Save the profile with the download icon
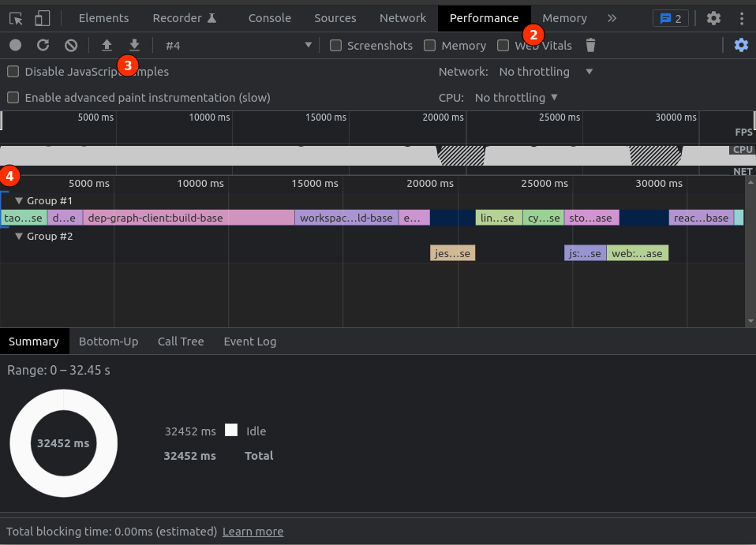The image size is (756, 545). tap(133, 45)
